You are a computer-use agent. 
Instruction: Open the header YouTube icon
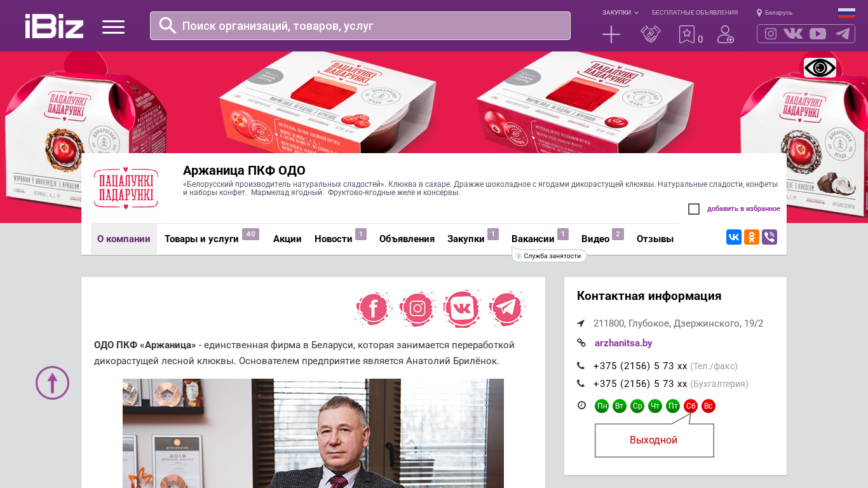(818, 34)
